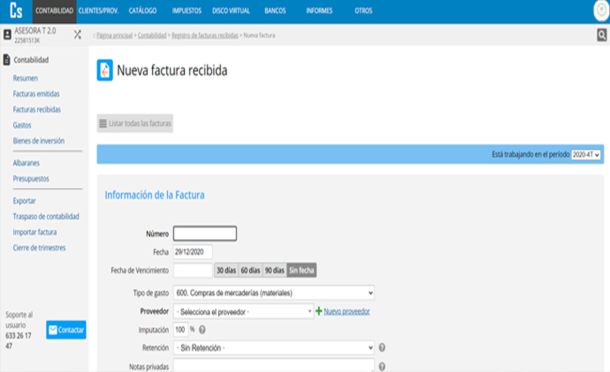
Task: Click the Número input field
Action: click(205, 233)
